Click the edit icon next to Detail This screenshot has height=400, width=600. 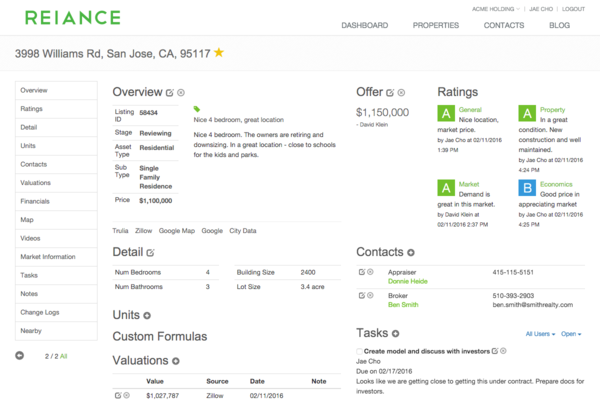point(151,253)
